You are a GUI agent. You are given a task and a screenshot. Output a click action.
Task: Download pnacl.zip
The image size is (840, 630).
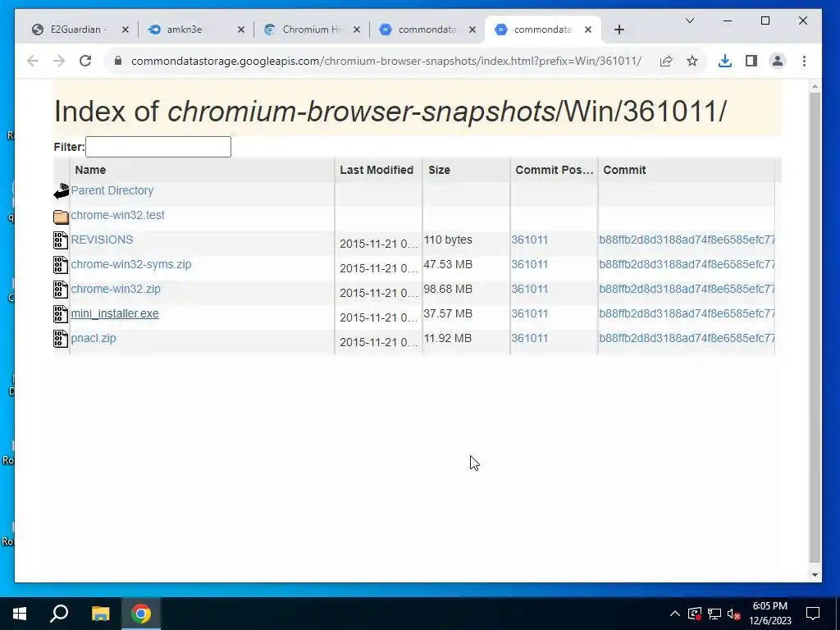94,338
